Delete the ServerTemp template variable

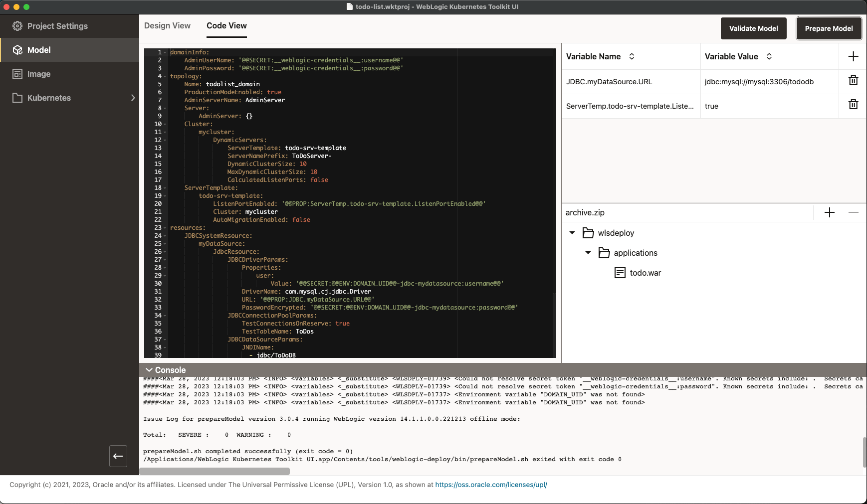854,104
